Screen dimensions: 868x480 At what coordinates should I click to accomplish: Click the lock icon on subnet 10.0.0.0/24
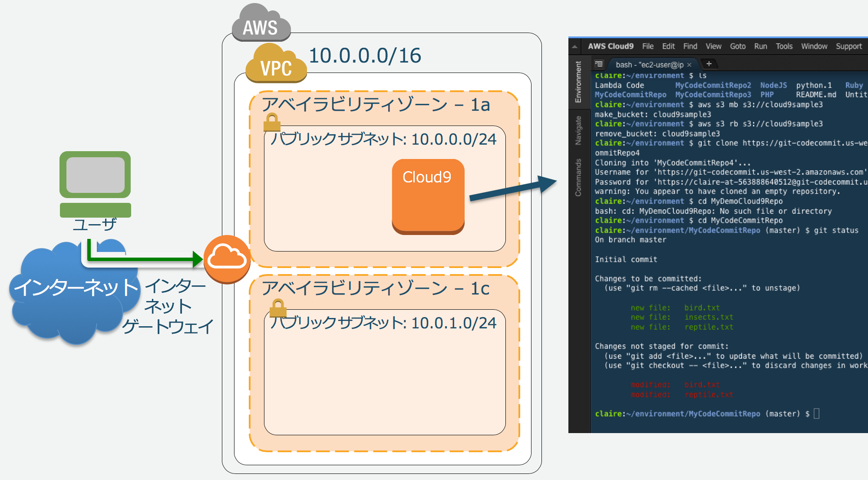click(x=272, y=122)
